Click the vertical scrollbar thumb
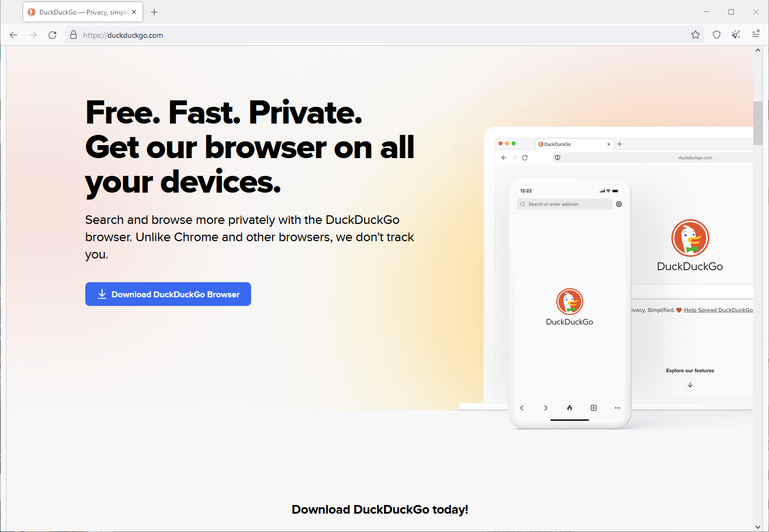769x532 pixels. pos(758,123)
